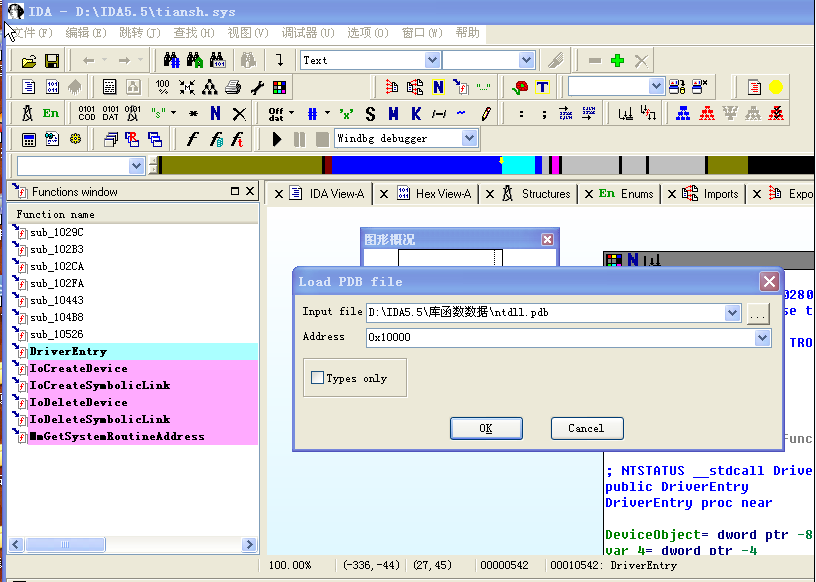
Task: Open the Windbg debugger selection dropdown
Action: [469, 138]
